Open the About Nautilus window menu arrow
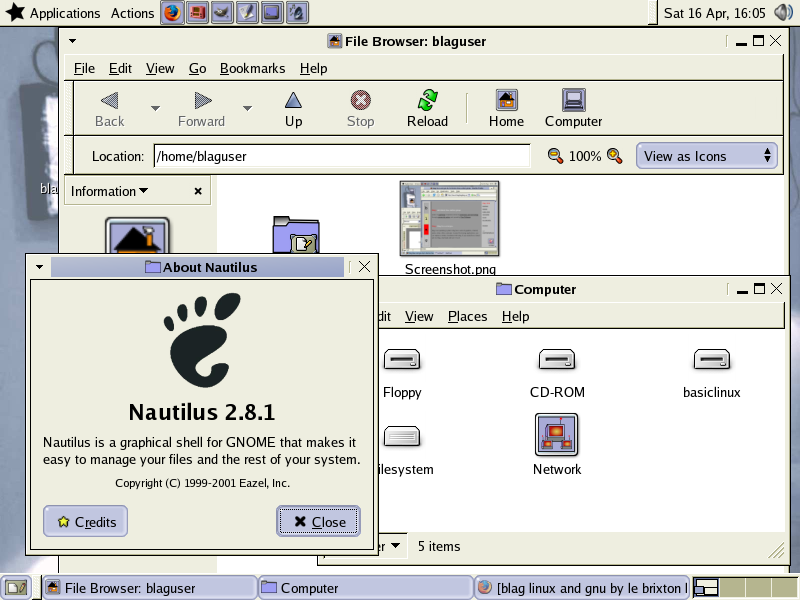The image size is (800, 600). coord(40,267)
